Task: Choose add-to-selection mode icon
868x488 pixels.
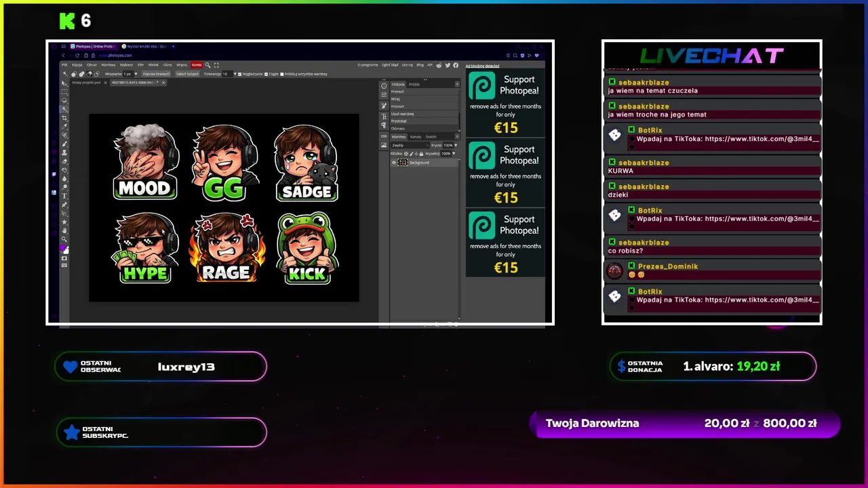Action: point(81,74)
